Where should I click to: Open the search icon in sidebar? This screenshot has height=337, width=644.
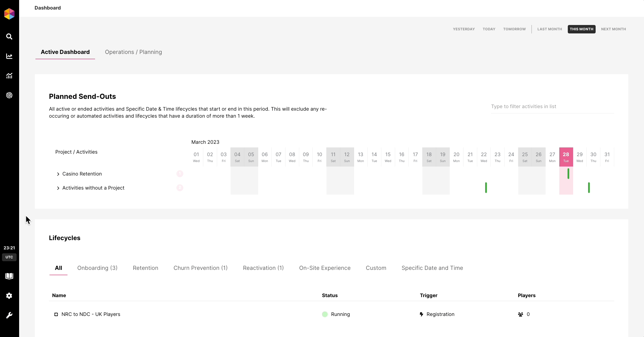click(9, 37)
